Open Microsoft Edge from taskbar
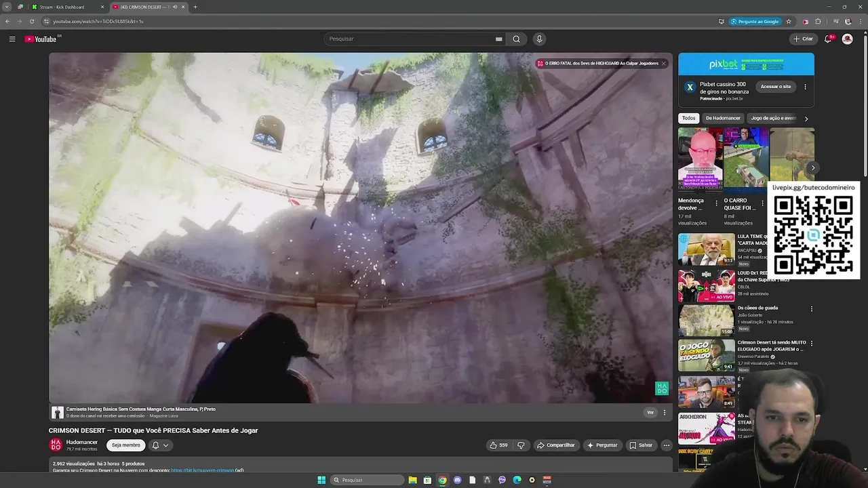Image resolution: width=868 pixels, height=488 pixels. (517, 480)
